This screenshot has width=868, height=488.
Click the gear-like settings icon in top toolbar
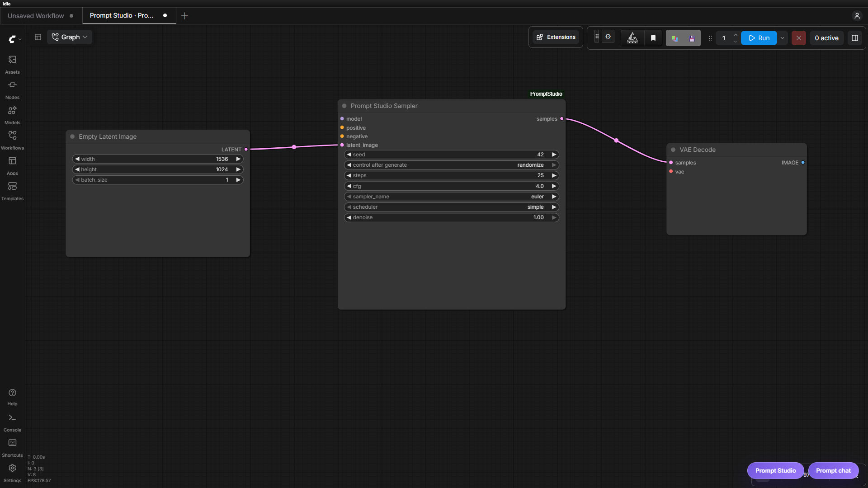608,37
